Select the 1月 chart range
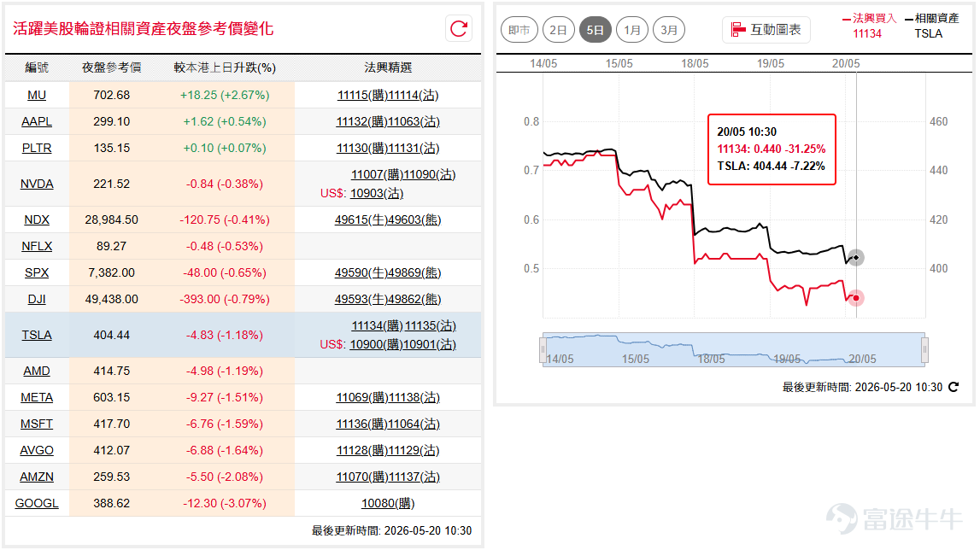Image resolution: width=980 pixels, height=550 pixels. (632, 30)
